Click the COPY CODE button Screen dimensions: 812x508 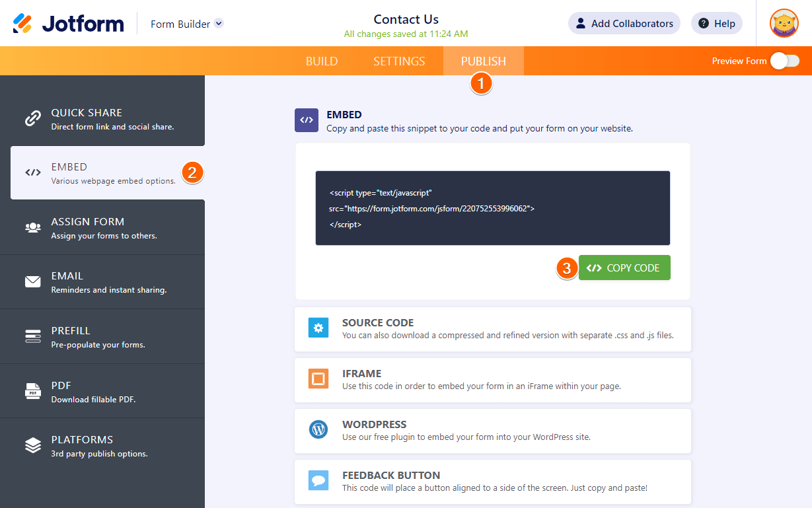tap(624, 268)
